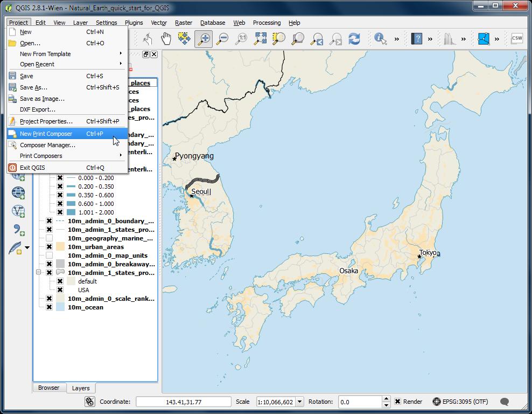Click Zoom to Layer icon

pyautogui.click(x=298, y=39)
